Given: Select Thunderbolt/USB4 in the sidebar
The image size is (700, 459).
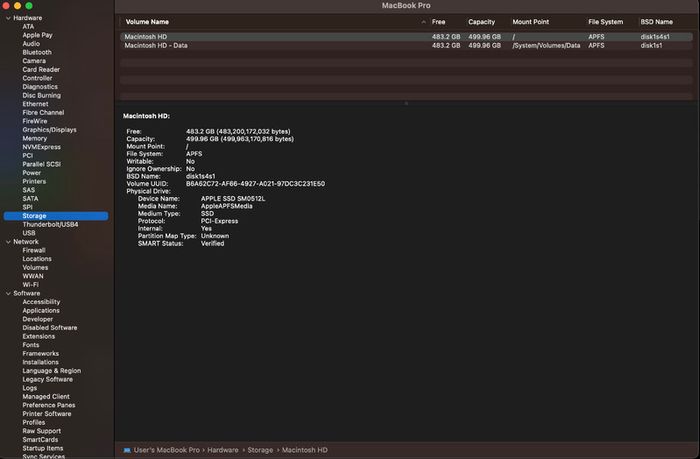Looking at the screenshot, I should (x=50, y=225).
